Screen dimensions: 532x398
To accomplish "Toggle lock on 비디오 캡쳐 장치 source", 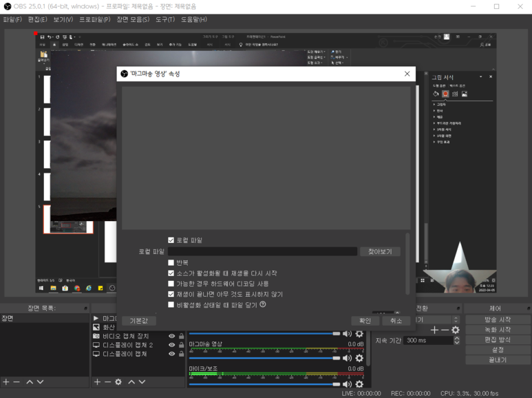I will (x=182, y=336).
